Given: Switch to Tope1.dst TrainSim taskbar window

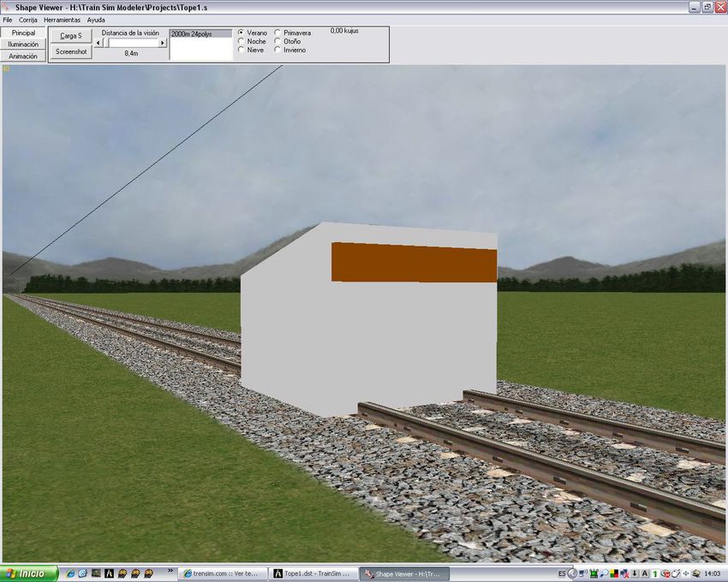Looking at the screenshot, I should coord(313,573).
